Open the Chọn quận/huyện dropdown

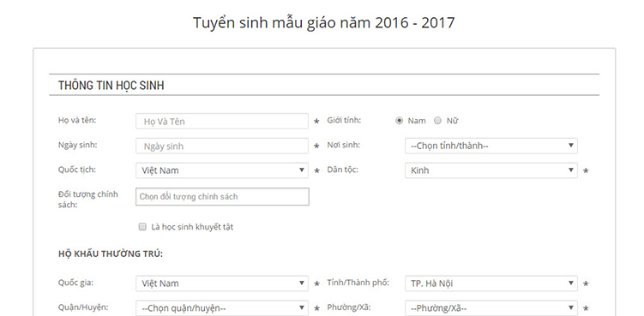pos(222,307)
